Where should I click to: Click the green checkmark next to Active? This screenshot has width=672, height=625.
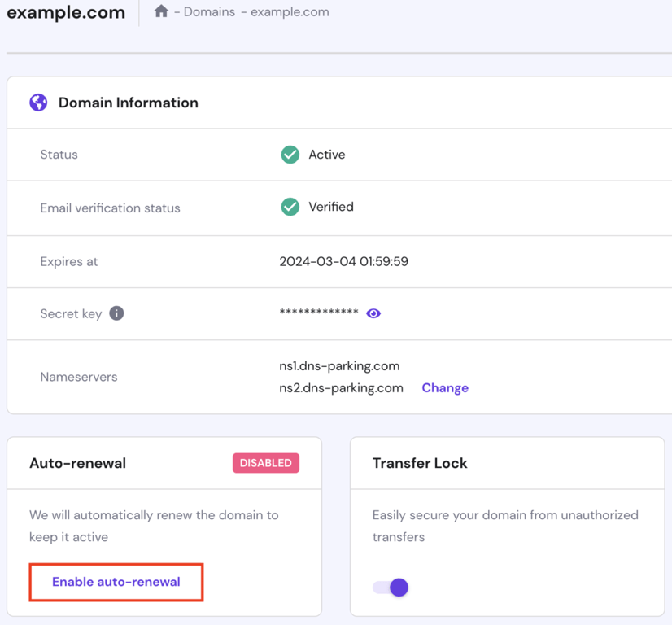pyautogui.click(x=290, y=154)
